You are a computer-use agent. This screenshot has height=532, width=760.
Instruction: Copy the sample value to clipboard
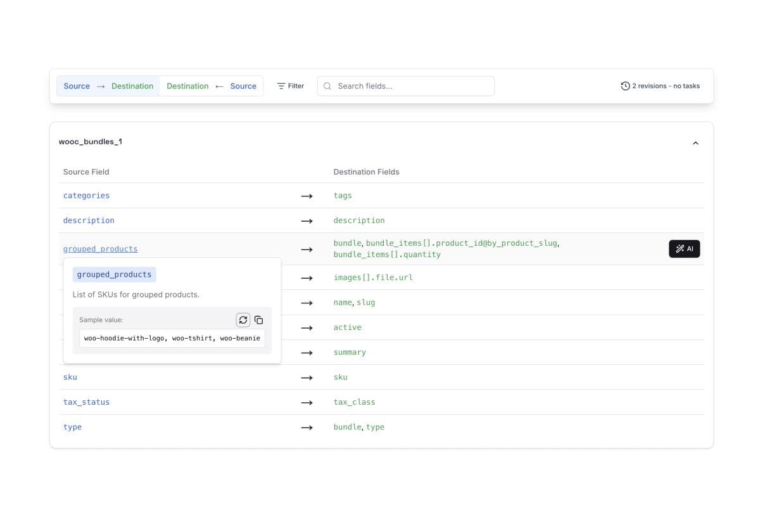point(258,320)
